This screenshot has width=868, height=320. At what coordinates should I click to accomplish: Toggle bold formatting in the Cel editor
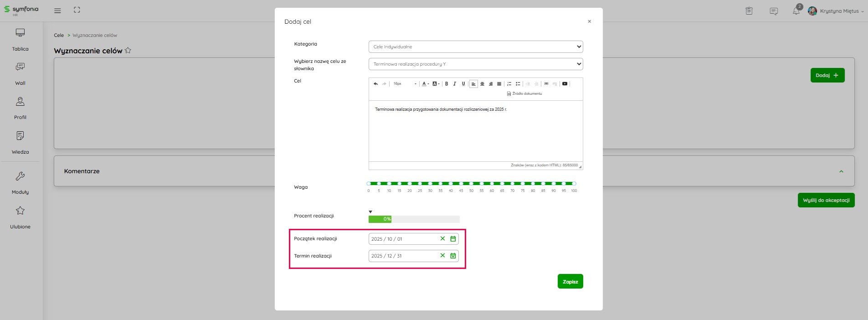(447, 84)
